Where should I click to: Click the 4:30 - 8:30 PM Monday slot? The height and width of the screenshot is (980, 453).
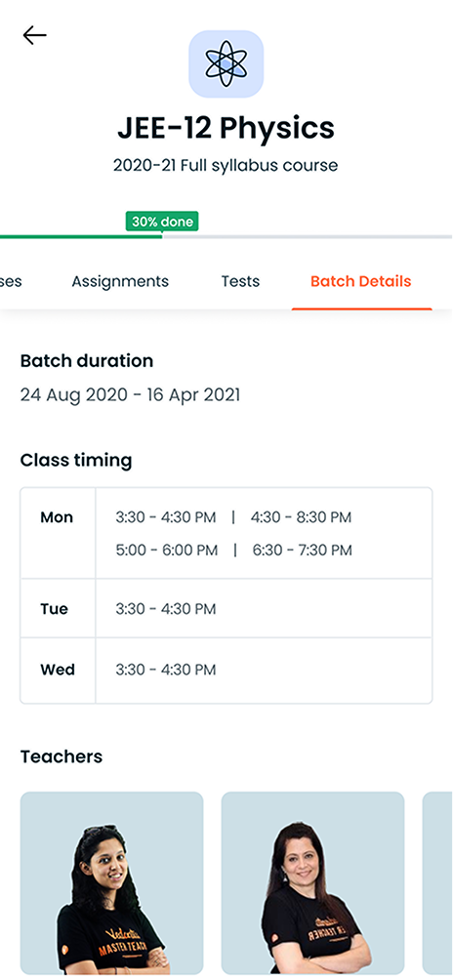click(x=301, y=517)
